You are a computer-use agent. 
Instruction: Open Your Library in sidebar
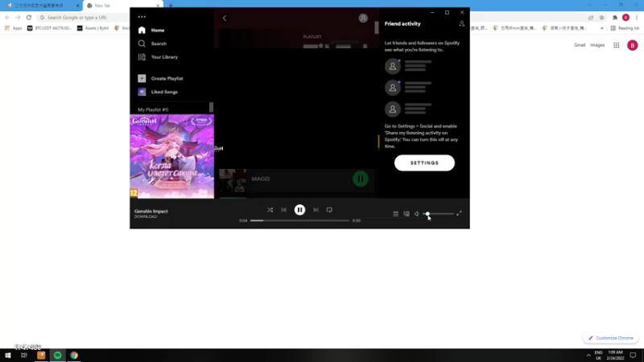(x=164, y=57)
